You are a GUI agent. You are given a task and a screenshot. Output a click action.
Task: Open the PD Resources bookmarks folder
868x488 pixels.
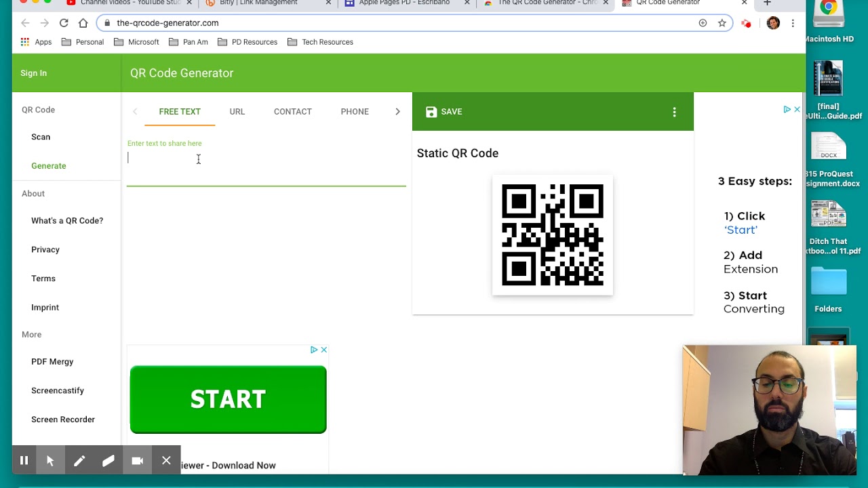coord(248,42)
